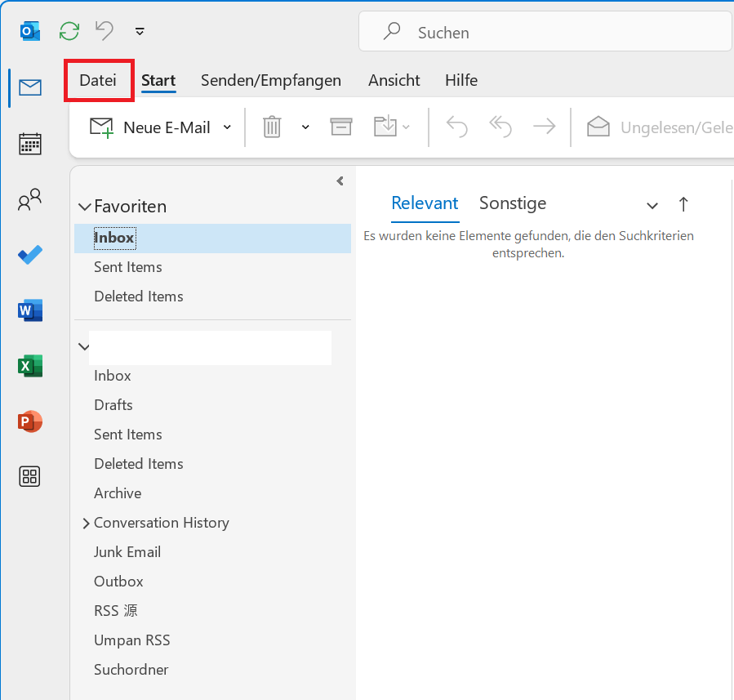734x700 pixels.
Task: Click the Neue E-Mail button
Action: (x=150, y=127)
